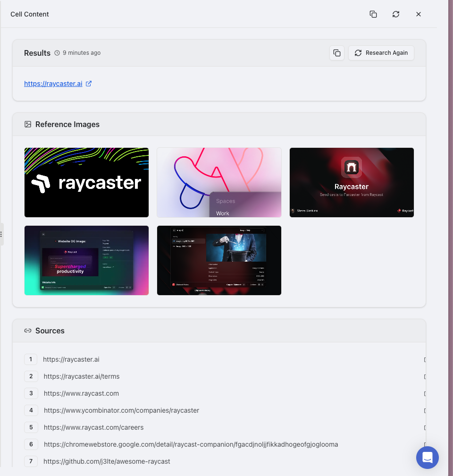Viewport: 453px width, 476px height.
Task: Select the awesome-raycast GitHub source link
Action: pos(107,461)
